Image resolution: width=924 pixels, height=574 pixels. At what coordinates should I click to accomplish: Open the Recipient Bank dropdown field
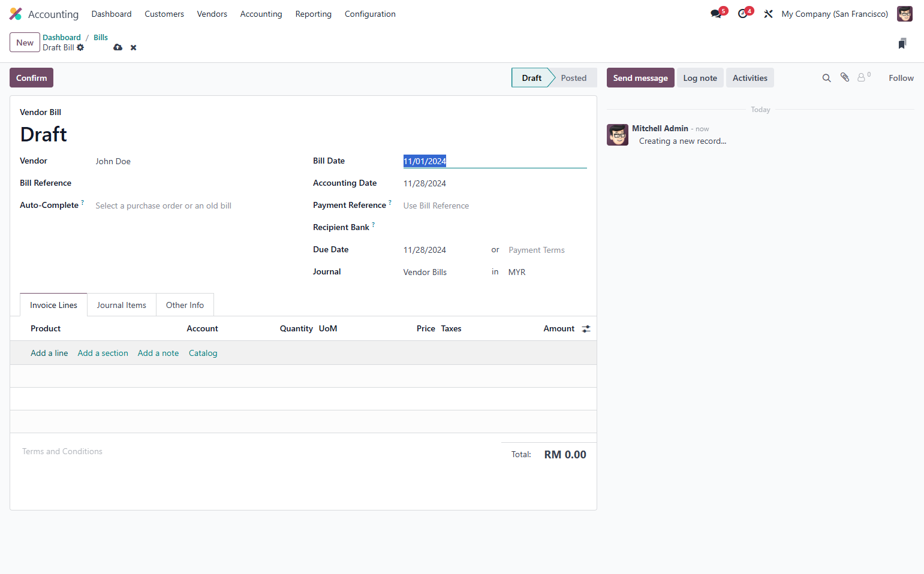(495, 228)
